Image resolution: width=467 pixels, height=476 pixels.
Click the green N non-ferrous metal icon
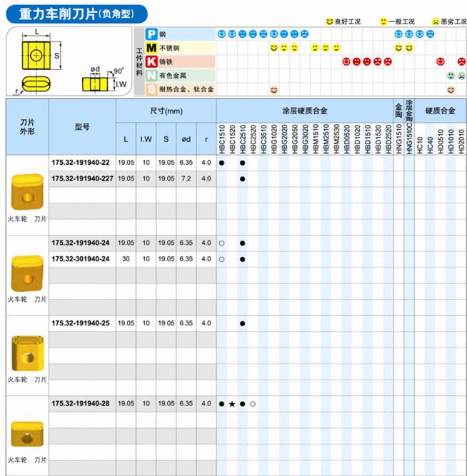click(151, 76)
